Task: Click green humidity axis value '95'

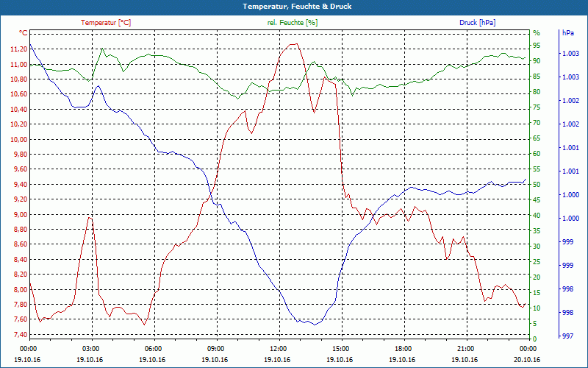Action: (x=537, y=46)
